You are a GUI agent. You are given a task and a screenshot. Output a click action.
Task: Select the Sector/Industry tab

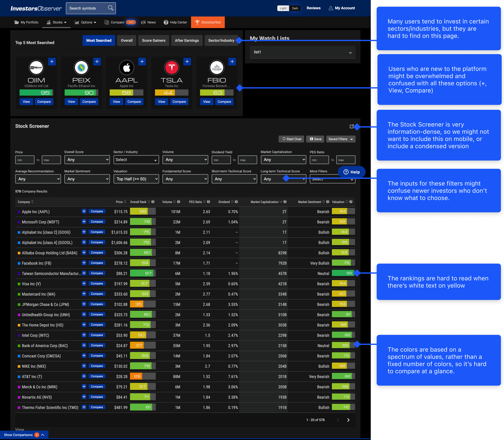221,40
